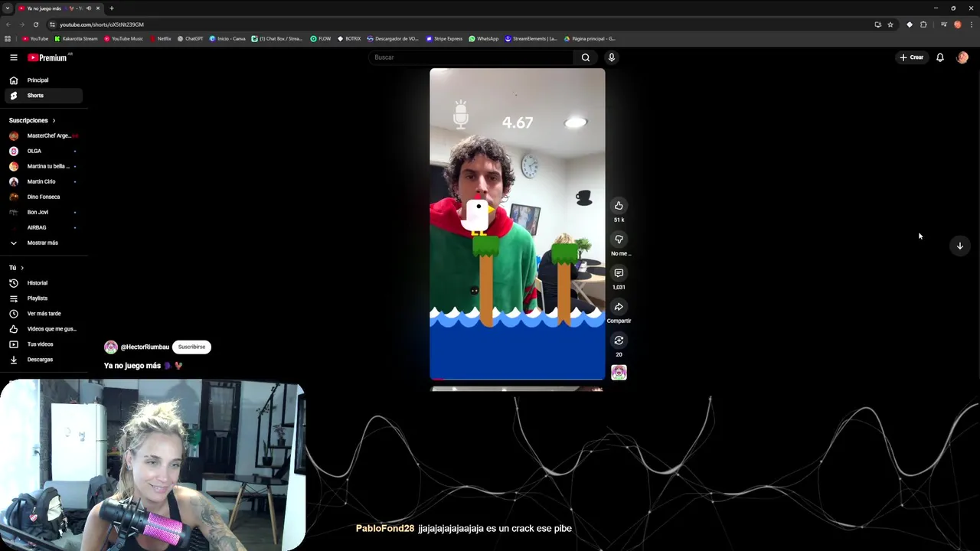Remix this Short
The image size is (980, 551).
click(x=619, y=341)
